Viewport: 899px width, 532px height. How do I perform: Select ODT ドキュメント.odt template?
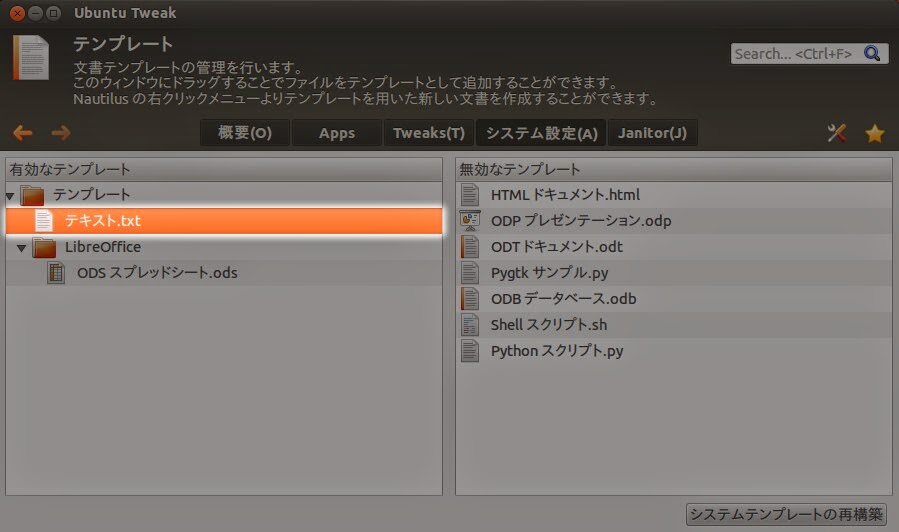pos(674,247)
